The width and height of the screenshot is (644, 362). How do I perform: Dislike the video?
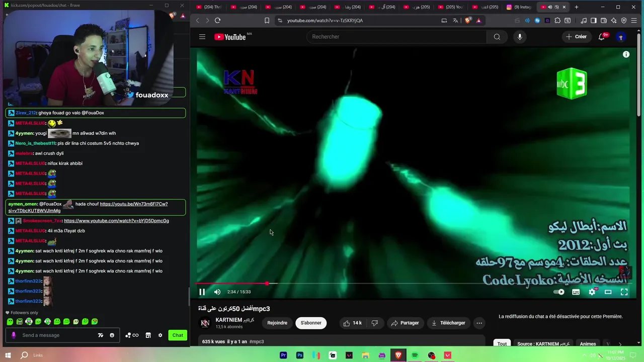(x=375, y=323)
